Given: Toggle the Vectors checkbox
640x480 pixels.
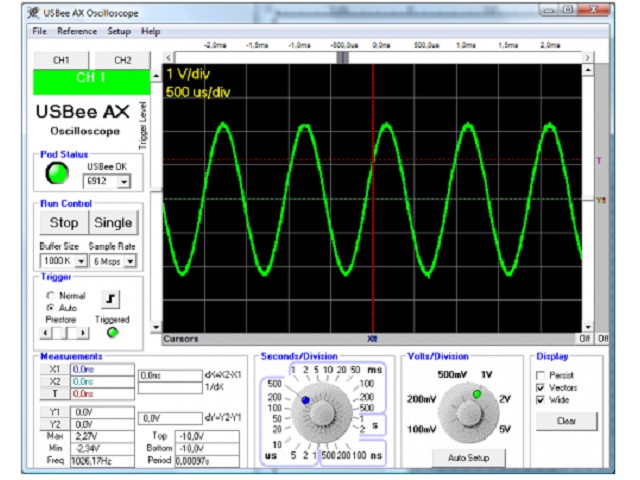Looking at the screenshot, I should tap(540, 387).
